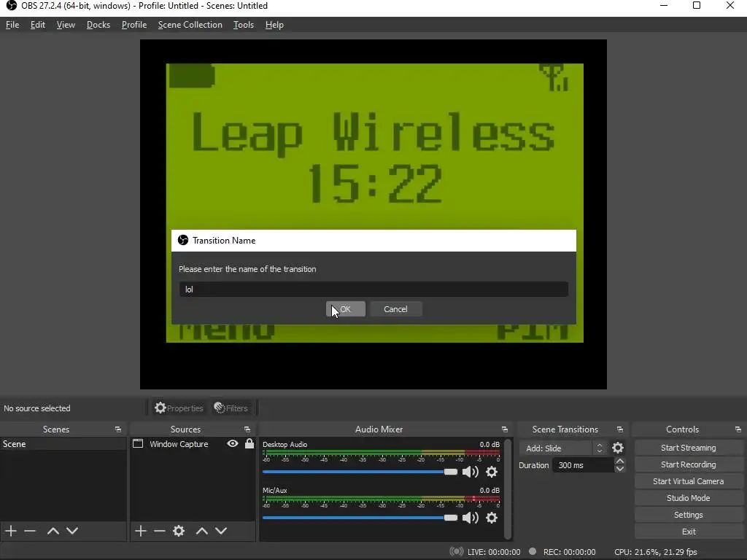Pop out the Scene Transitions dock
Viewport: 747px width, 560px height.
coord(620,429)
